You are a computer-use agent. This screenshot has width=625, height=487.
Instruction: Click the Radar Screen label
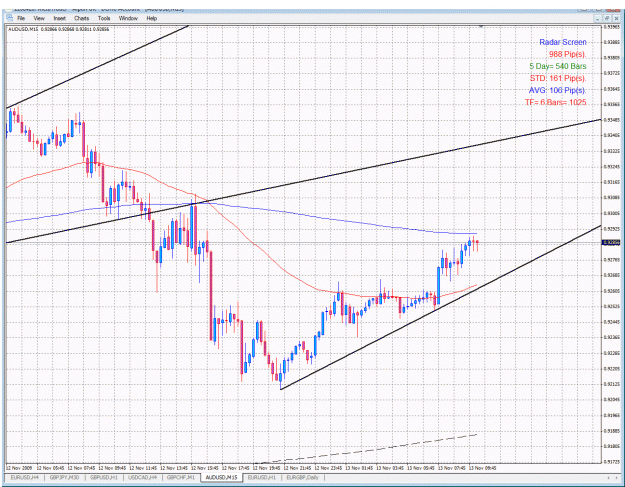[x=563, y=42]
